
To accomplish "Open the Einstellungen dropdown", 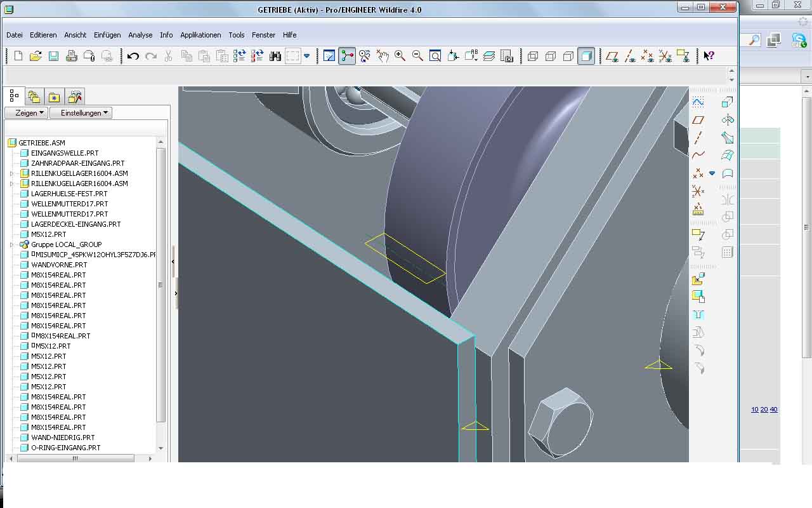I will [81, 112].
